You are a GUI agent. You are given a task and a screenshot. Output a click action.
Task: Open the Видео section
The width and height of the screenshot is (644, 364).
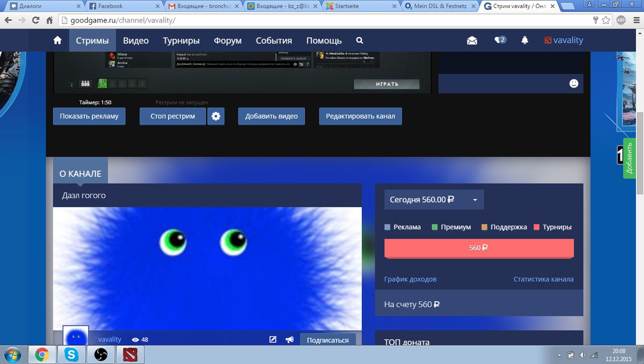[x=136, y=40]
